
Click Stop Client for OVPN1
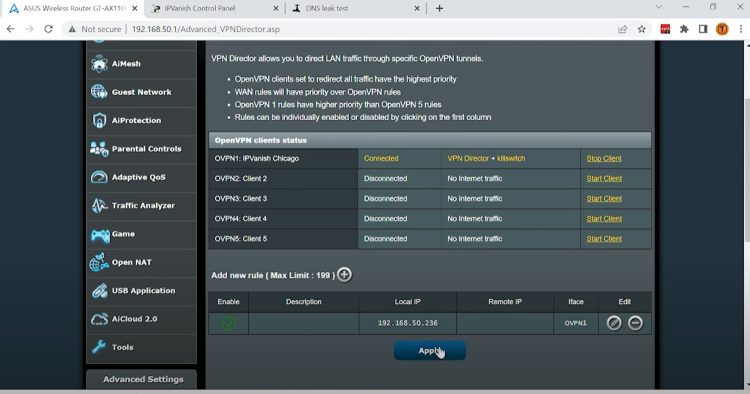click(x=604, y=158)
